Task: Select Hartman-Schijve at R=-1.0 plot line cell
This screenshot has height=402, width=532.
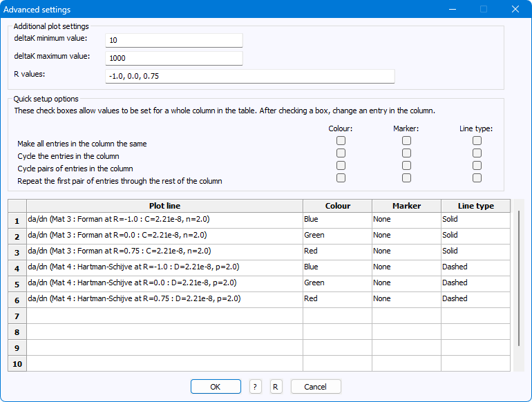Action: pos(164,268)
